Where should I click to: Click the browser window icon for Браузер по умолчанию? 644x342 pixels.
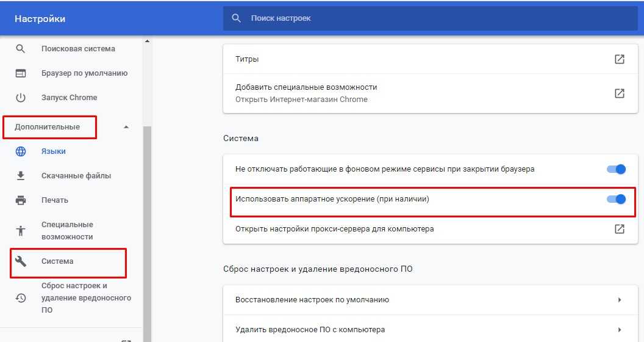pyautogui.click(x=21, y=73)
